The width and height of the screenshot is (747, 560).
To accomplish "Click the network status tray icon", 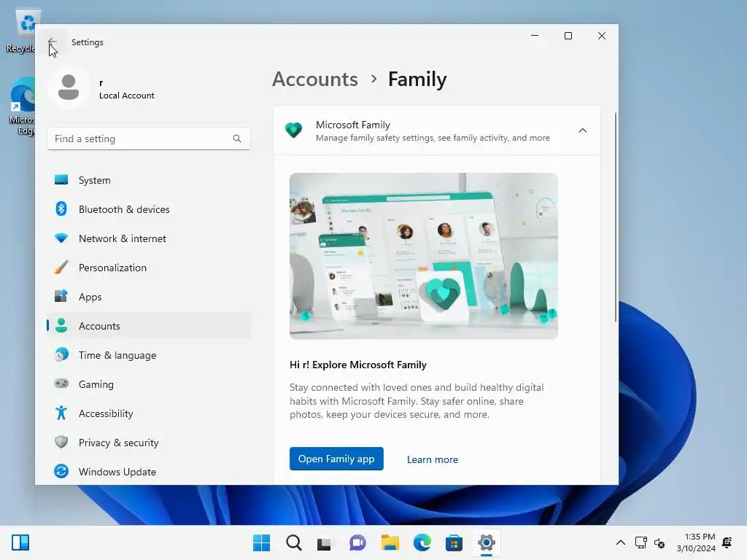I will pyautogui.click(x=640, y=542).
